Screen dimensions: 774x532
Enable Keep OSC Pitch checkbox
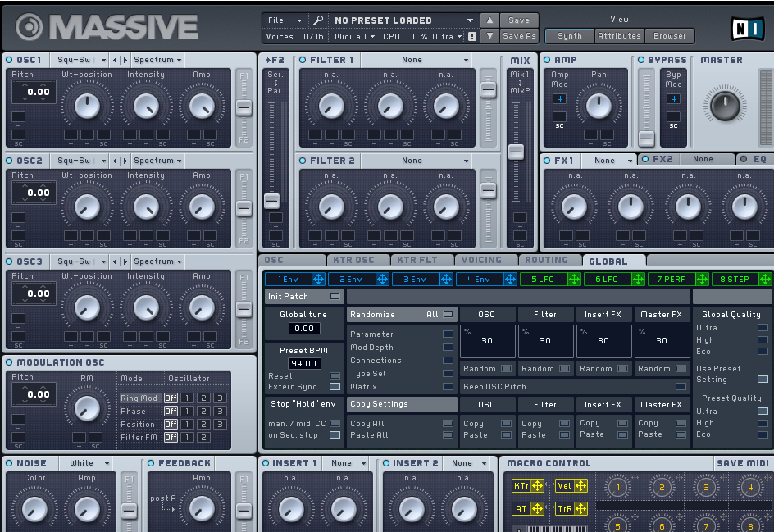(x=681, y=387)
